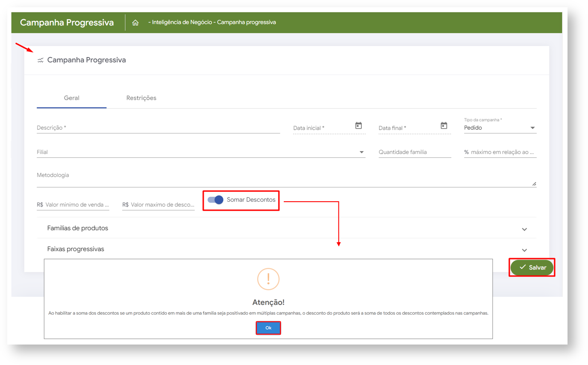
Task: Click the home icon in header
Action: tap(136, 23)
